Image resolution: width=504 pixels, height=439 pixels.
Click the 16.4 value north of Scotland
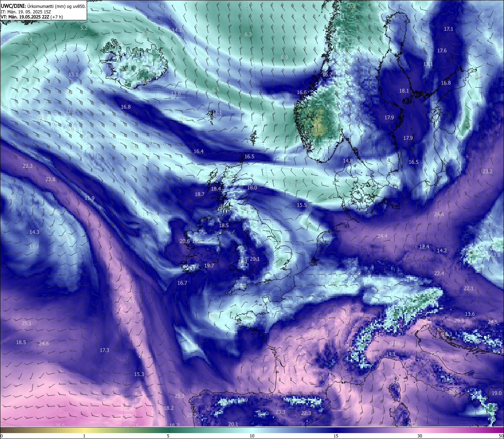[x=198, y=151]
